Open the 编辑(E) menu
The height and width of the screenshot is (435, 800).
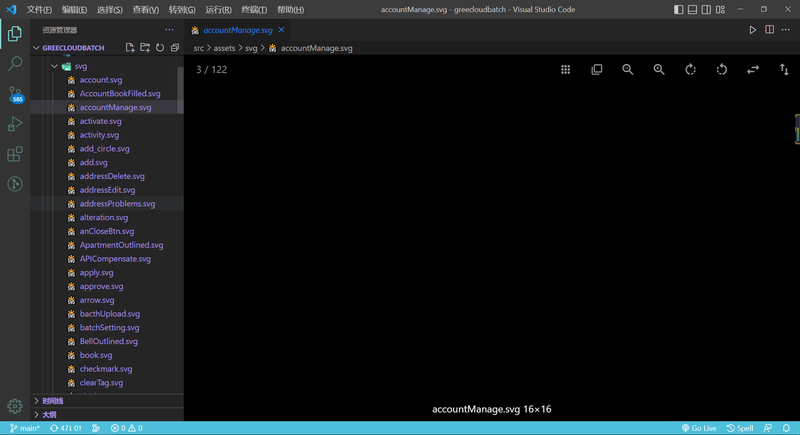pos(74,9)
